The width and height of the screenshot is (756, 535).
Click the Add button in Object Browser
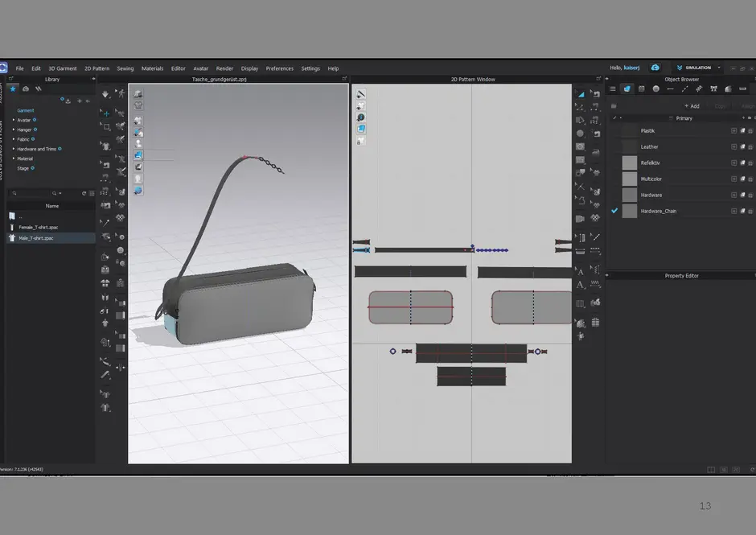692,106
